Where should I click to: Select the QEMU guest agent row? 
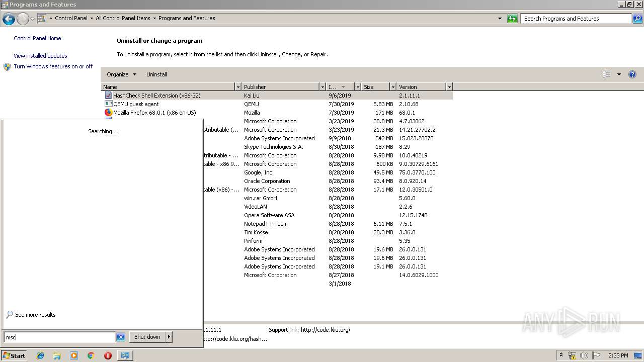(277, 104)
